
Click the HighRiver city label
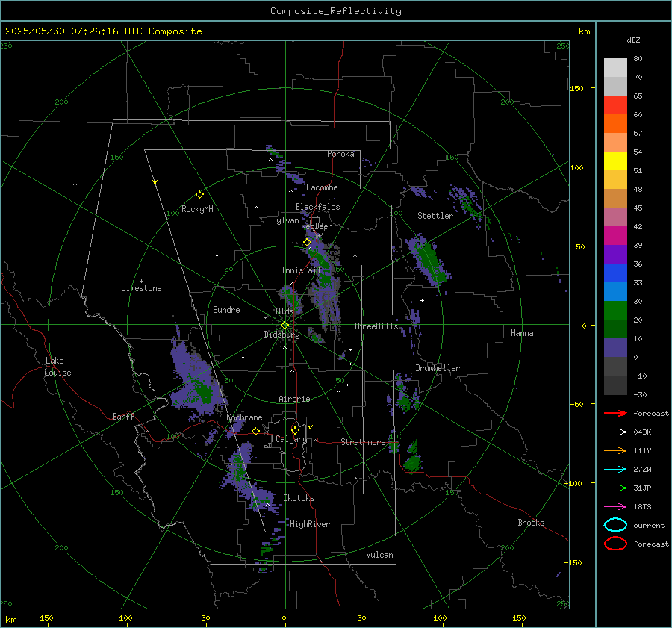click(x=310, y=524)
